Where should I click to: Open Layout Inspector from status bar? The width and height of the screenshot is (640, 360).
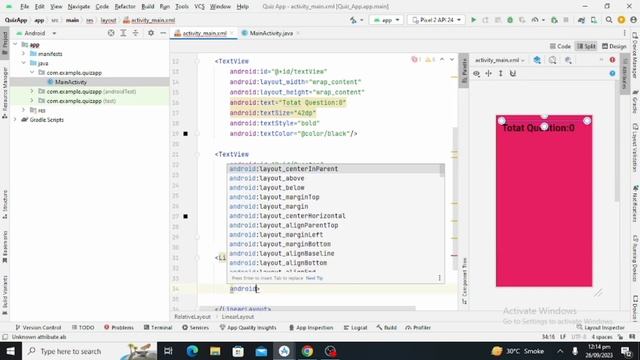(600, 327)
